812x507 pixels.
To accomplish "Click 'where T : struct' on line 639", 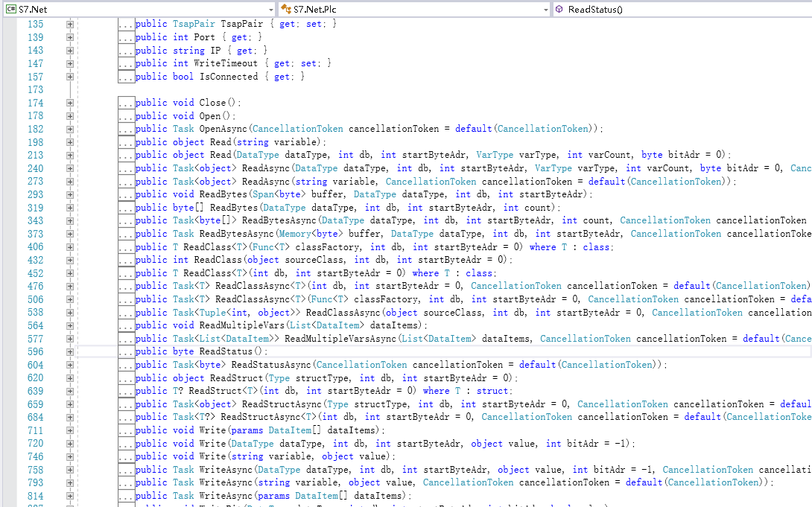I will click(x=468, y=391).
